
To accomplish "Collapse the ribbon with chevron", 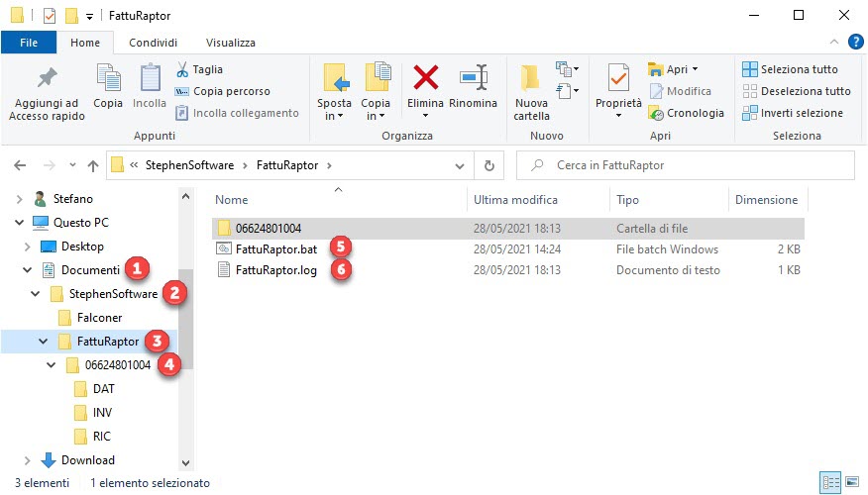I will (834, 42).
